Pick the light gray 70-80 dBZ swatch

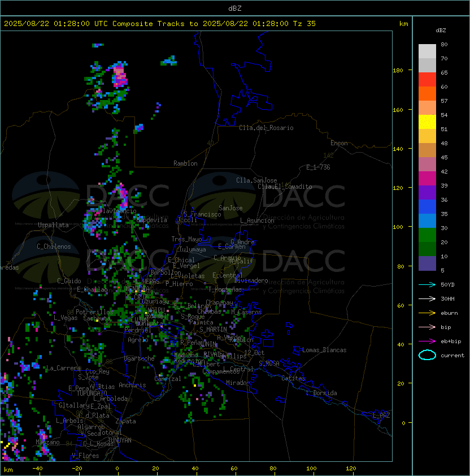tap(427, 51)
